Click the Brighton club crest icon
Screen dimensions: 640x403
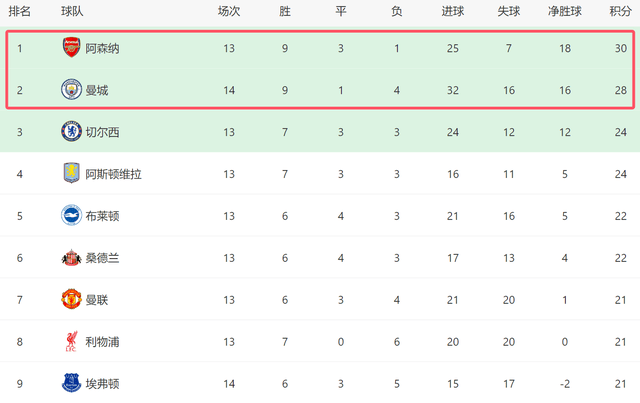[71, 216]
